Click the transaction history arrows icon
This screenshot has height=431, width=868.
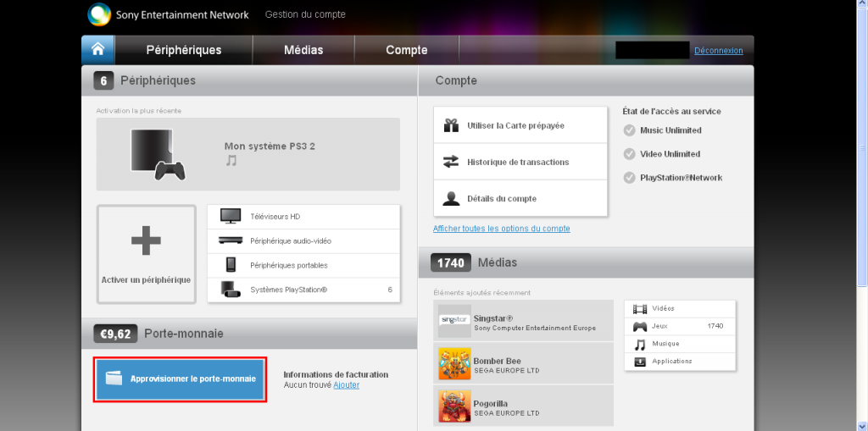tap(451, 162)
